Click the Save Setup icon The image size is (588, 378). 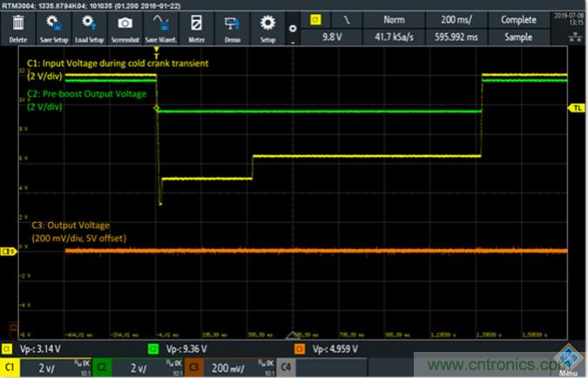pyautogui.click(x=53, y=25)
